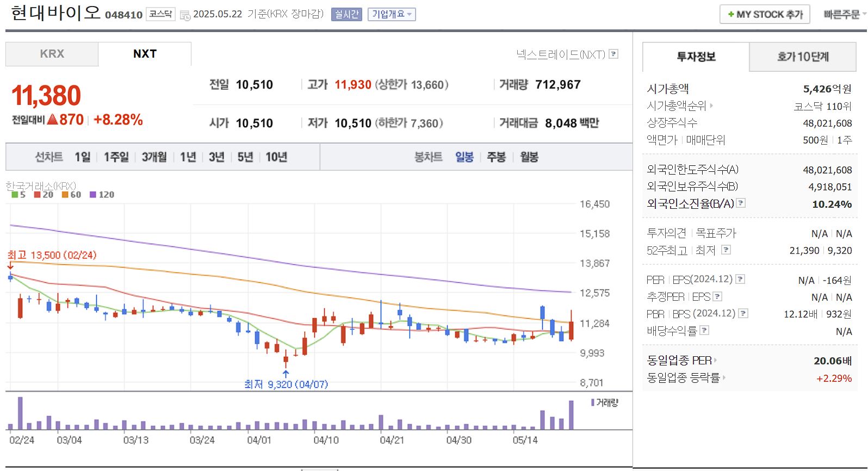Open the help icon next to 추정PER EPS

717,296
